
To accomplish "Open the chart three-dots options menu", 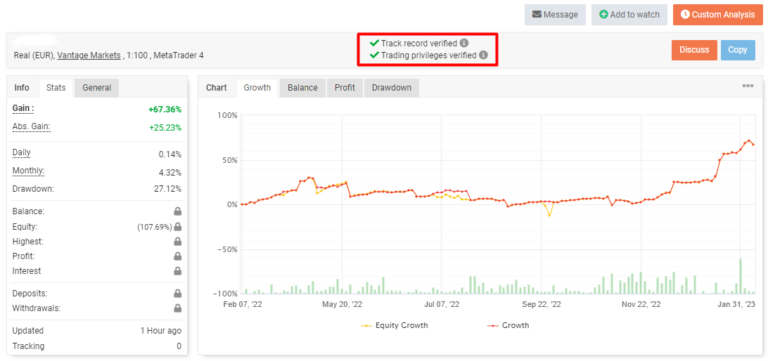I will pyautogui.click(x=747, y=86).
